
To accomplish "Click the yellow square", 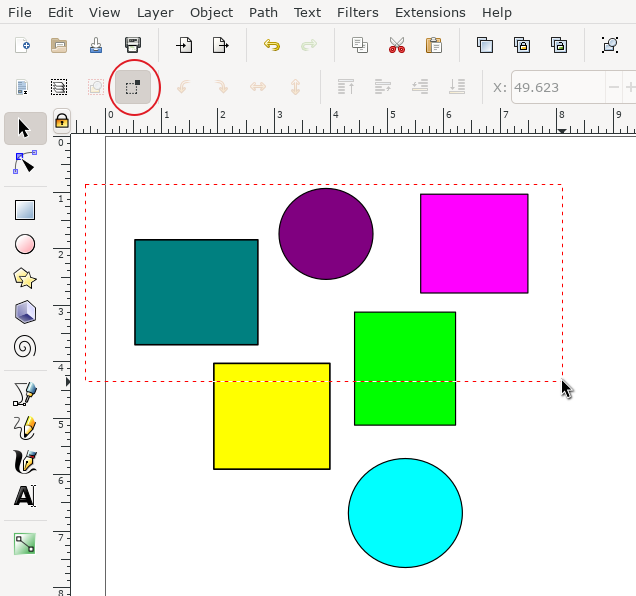I will [272, 416].
